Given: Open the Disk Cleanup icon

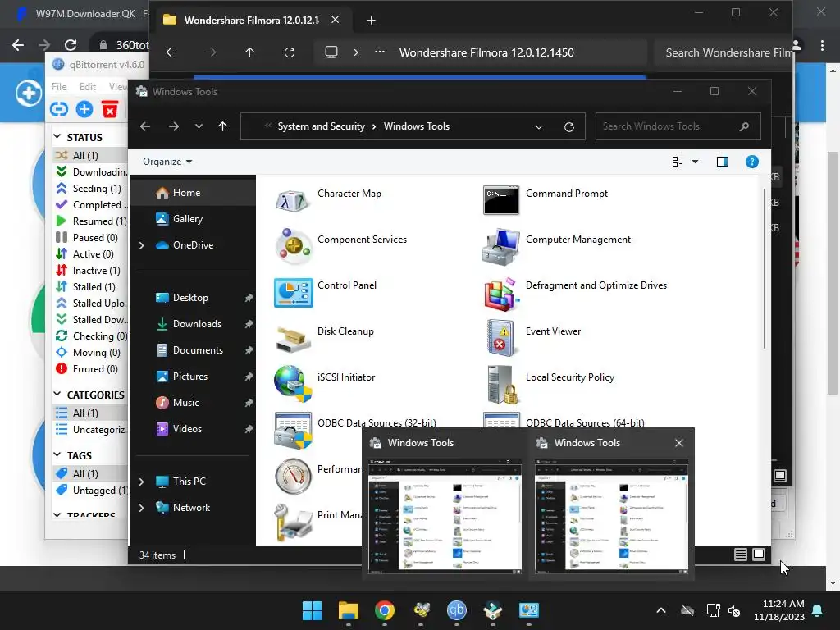Looking at the screenshot, I should coord(293,339).
